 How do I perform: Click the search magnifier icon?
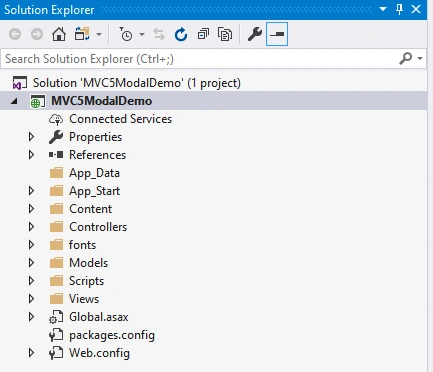point(406,59)
